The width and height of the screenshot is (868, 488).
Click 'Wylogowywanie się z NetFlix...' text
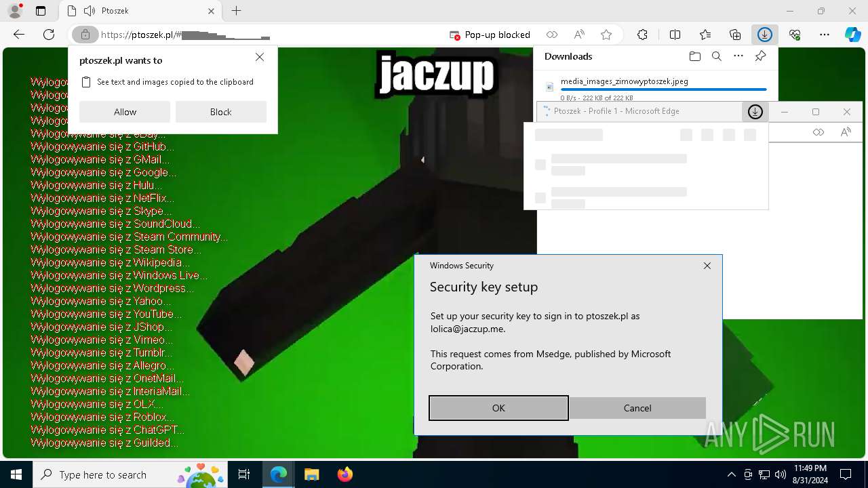tap(102, 198)
